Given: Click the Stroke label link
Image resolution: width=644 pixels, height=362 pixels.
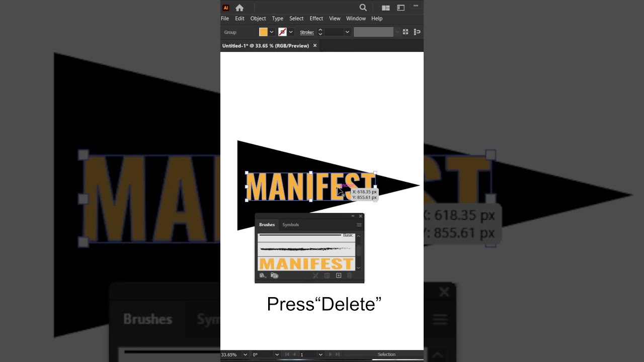Looking at the screenshot, I should point(307,32).
